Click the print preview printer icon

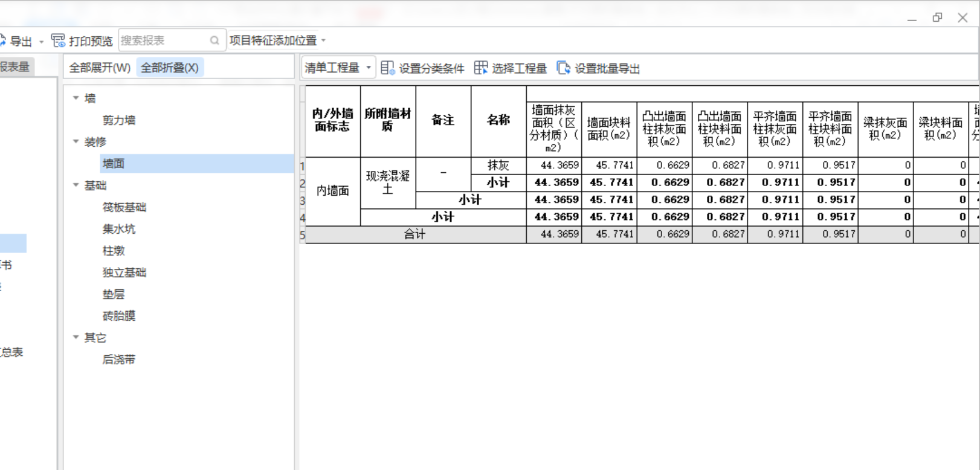click(x=58, y=40)
